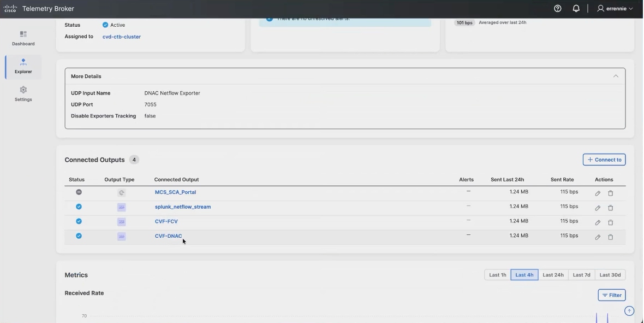The height and width of the screenshot is (323, 644).
Task: Edit the CVF-DNAC connection with pencil icon
Action: [598, 237]
